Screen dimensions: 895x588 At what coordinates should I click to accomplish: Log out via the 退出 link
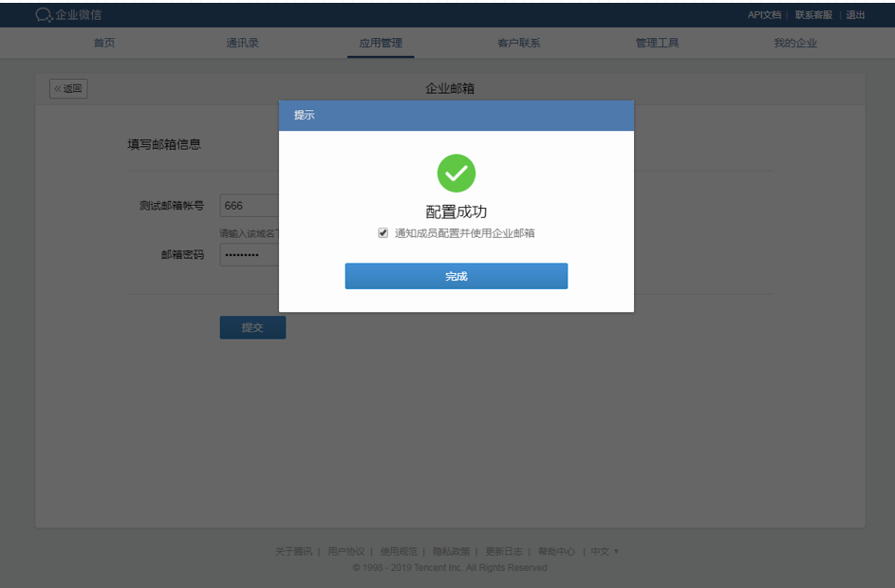pyautogui.click(x=855, y=15)
